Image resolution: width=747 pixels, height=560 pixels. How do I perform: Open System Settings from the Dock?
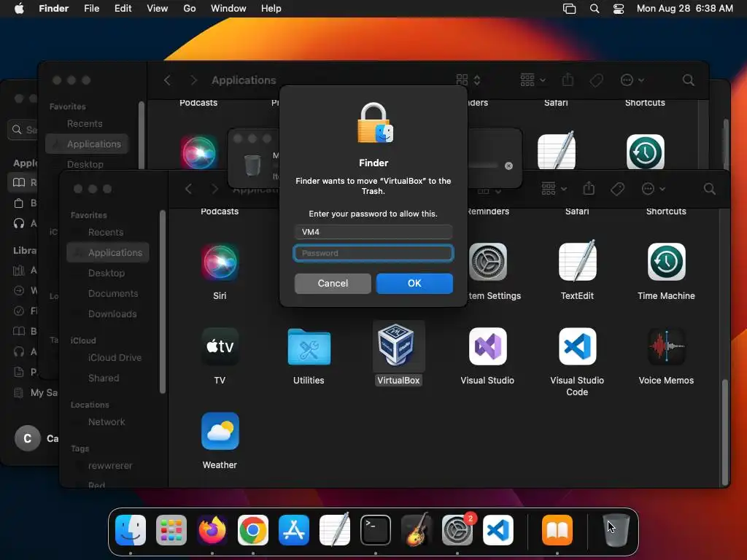[457, 530]
